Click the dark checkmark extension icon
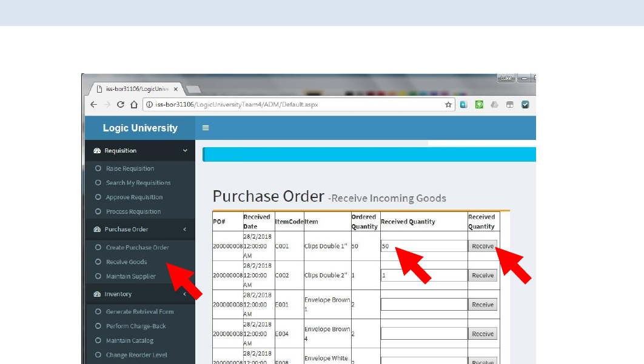 point(525,105)
